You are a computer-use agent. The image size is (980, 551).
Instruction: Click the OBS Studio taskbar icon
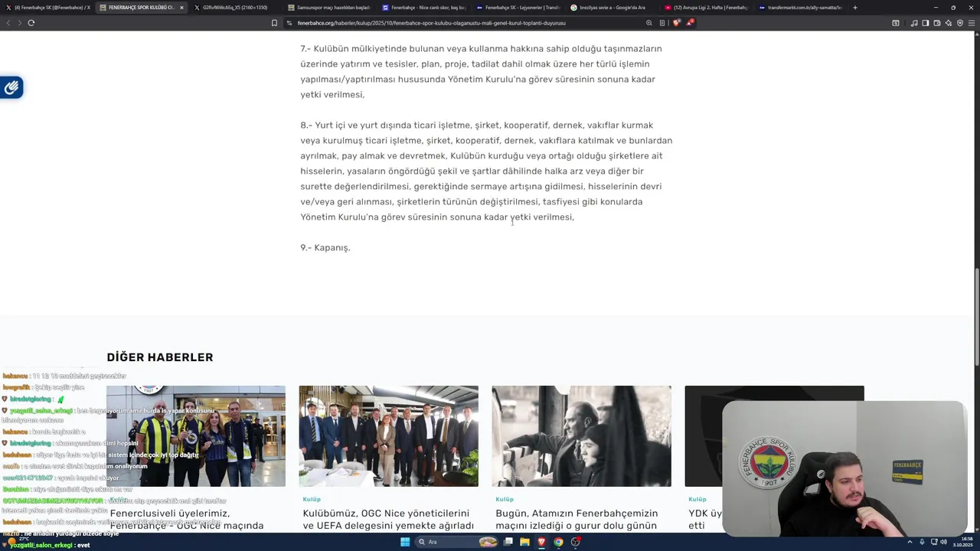[x=576, y=542]
